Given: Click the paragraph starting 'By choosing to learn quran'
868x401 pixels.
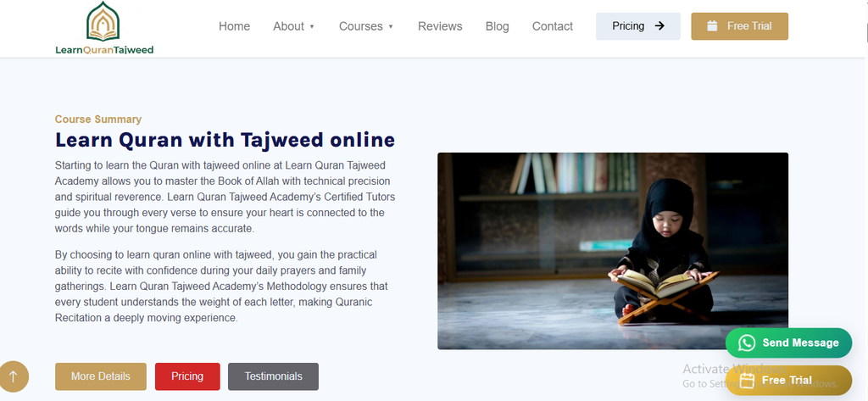Looking at the screenshot, I should coord(221,287).
